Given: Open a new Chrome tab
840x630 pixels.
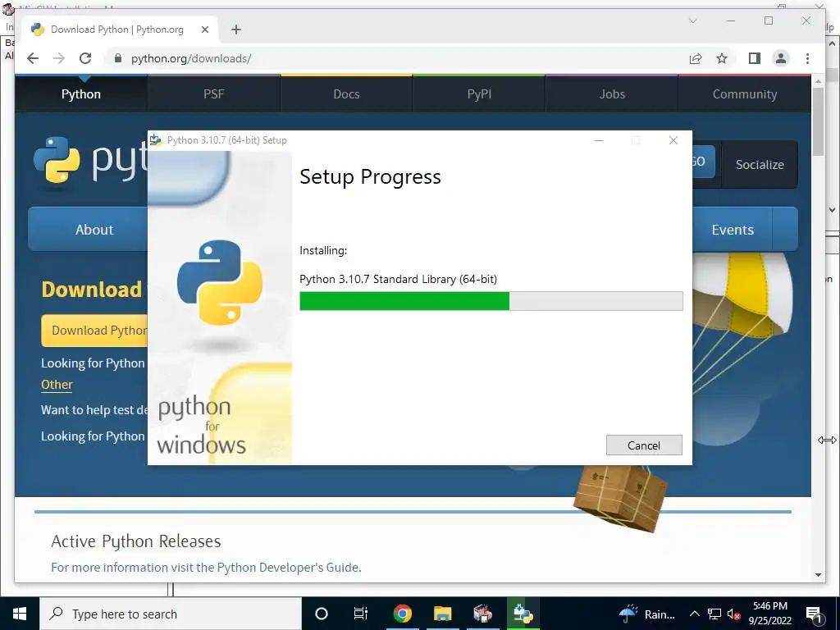Looking at the screenshot, I should tap(236, 30).
